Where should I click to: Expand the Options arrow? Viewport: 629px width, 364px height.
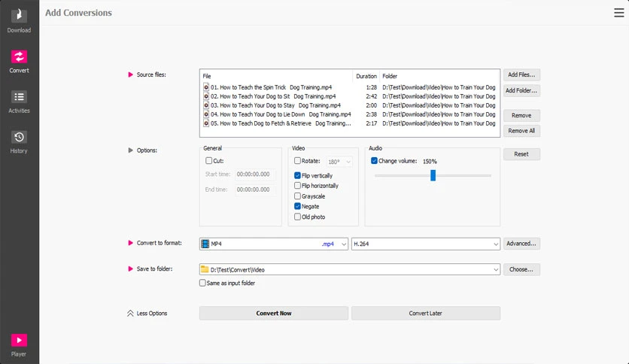130,150
